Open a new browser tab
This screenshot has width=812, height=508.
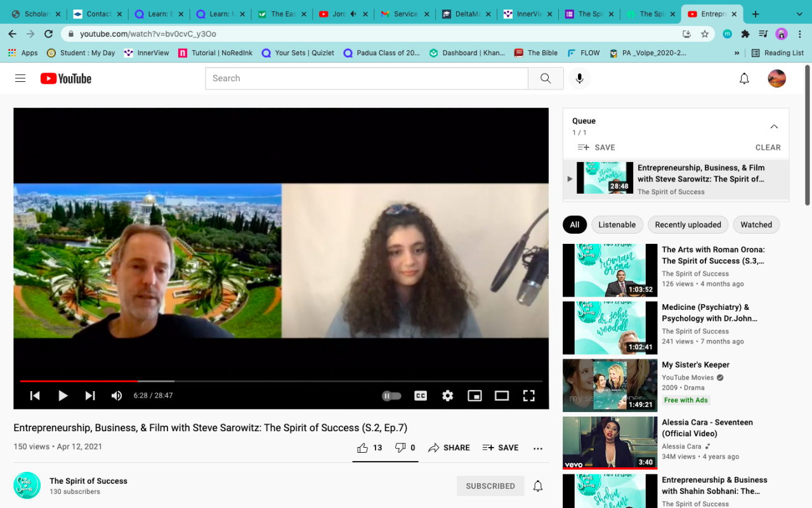click(x=756, y=14)
